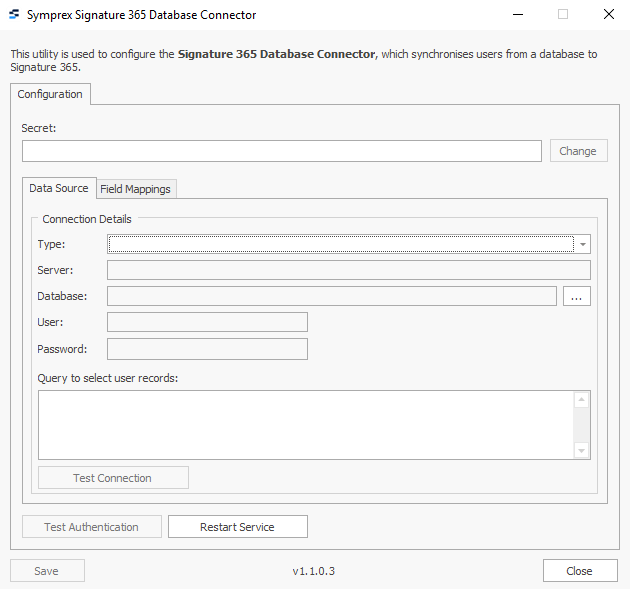Click the User input field
The height and width of the screenshot is (589, 630).
207,322
